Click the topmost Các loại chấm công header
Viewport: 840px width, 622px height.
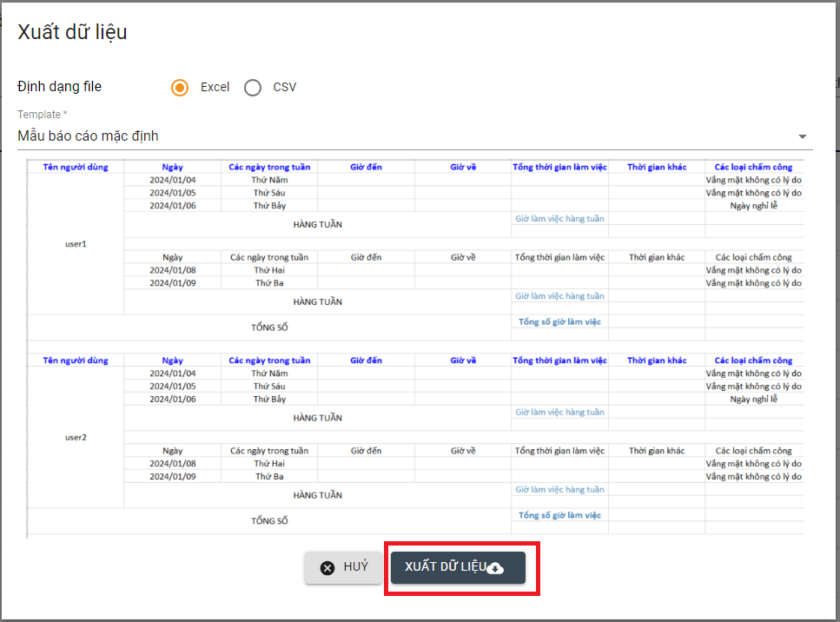click(x=753, y=167)
